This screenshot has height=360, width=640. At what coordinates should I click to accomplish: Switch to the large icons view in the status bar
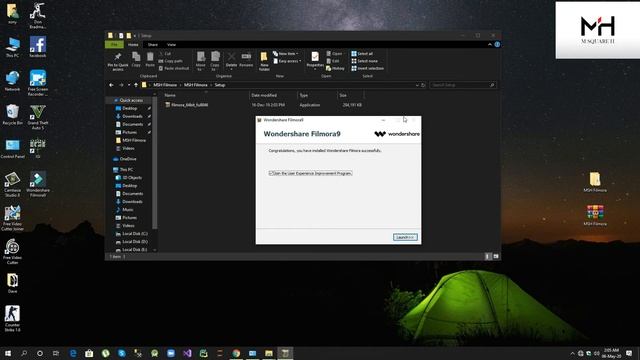496,256
